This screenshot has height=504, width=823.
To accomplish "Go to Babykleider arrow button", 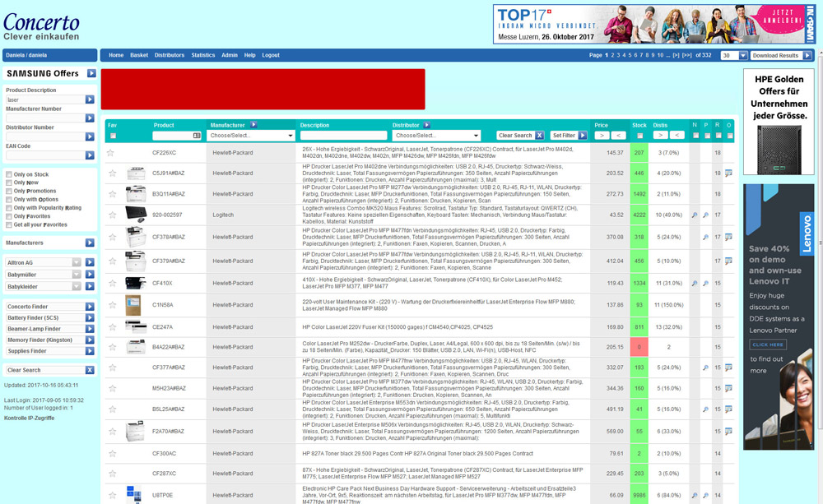I will (90, 286).
